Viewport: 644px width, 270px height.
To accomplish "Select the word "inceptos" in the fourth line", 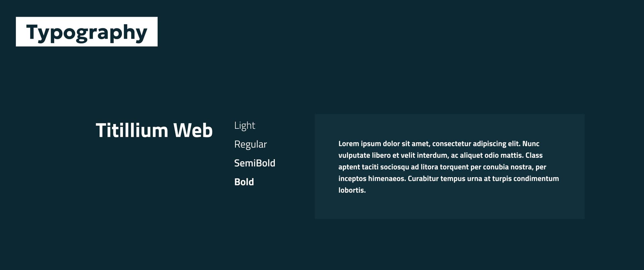I will tap(352, 179).
